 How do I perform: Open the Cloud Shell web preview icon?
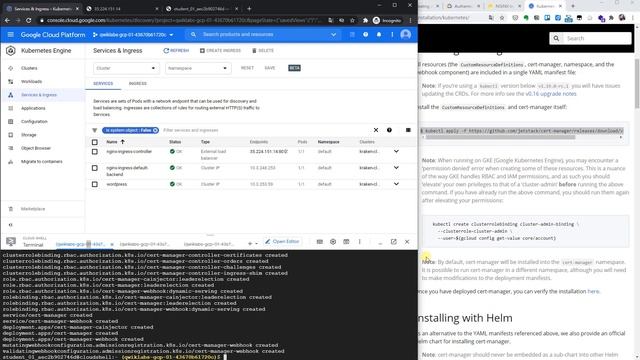(346, 242)
